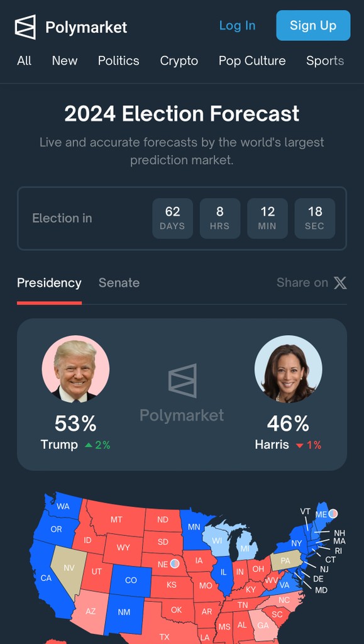
Task: Share forecast on X icon
Action: (339, 282)
